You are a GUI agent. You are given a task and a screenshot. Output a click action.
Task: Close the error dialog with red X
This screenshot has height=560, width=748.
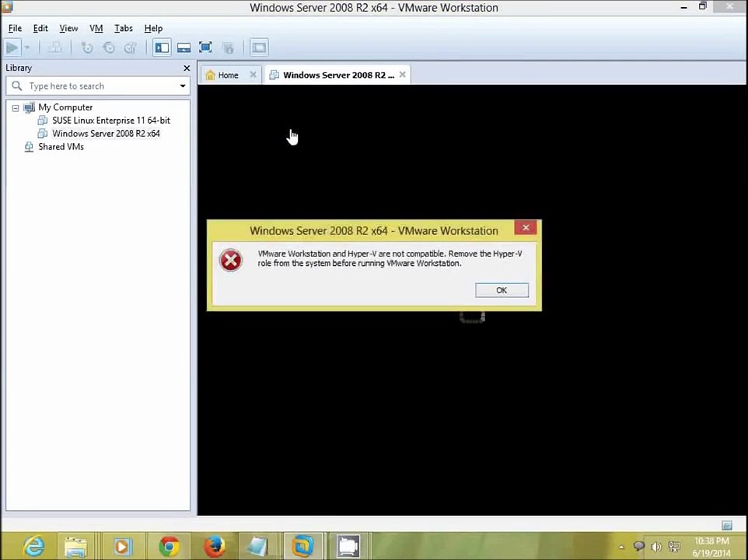click(526, 228)
